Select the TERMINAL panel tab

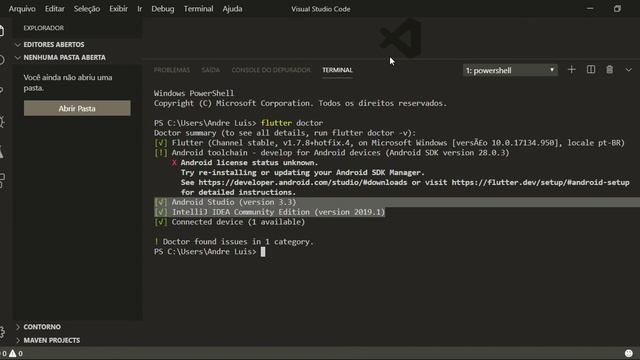[x=337, y=70]
